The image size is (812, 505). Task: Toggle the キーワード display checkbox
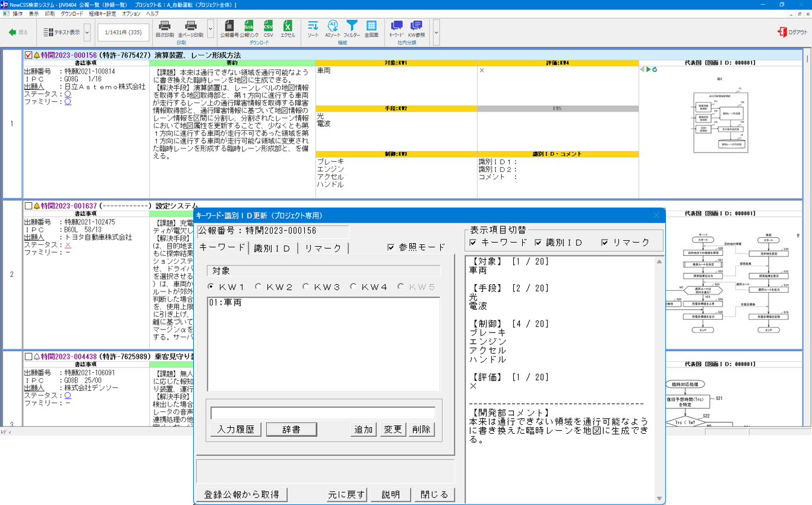coord(473,243)
